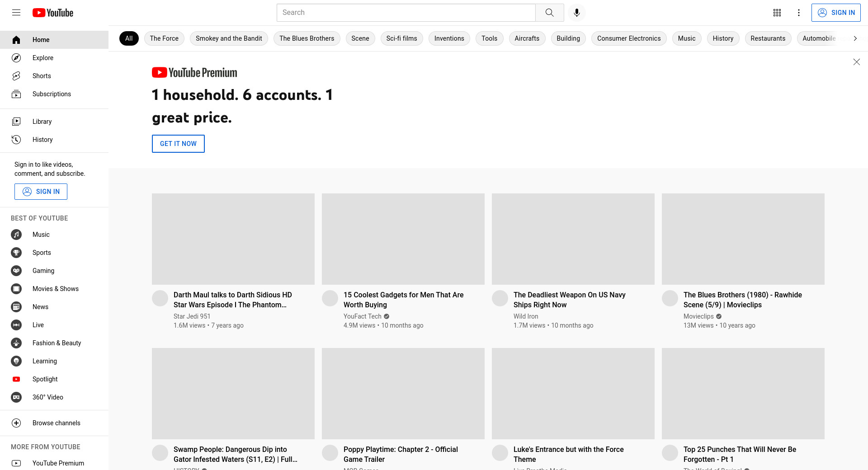This screenshot has width=868, height=470.
Task: Open 15 Coolest Gadgets video thumbnail
Action: [403, 239]
